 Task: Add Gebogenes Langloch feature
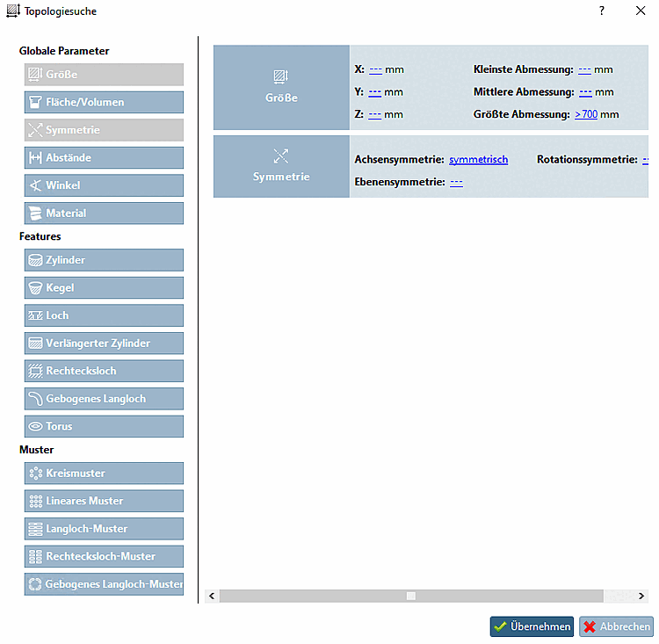104,399
